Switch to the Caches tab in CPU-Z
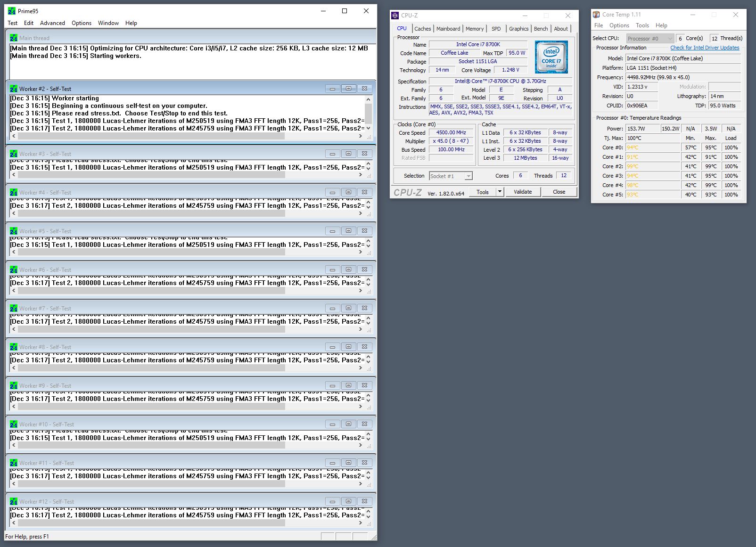 pos(423,29)
